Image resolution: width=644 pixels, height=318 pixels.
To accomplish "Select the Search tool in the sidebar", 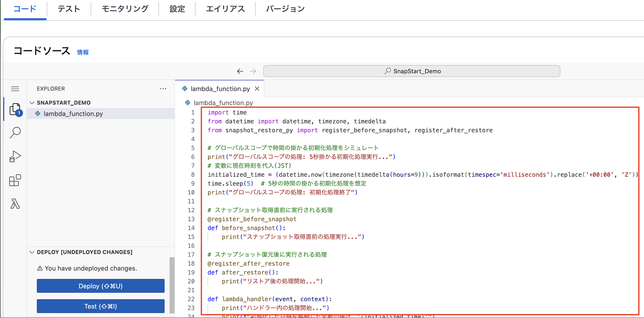I will (x=15, y=132).
